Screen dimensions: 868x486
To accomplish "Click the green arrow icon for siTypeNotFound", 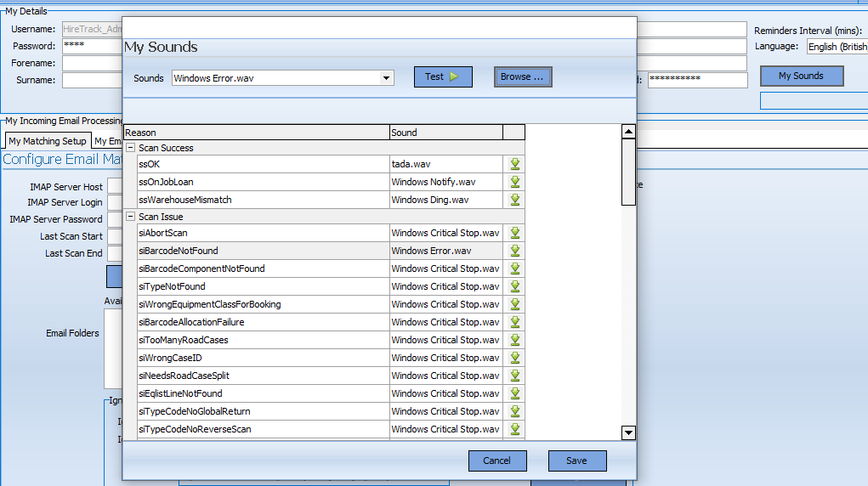I will tap(514, 286).
